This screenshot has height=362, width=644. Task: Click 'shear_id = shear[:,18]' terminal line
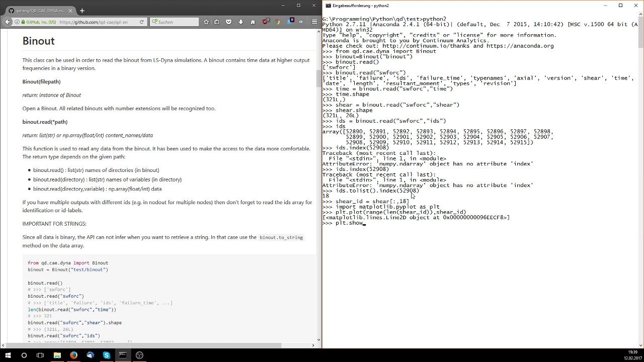(x=366, y=201)
